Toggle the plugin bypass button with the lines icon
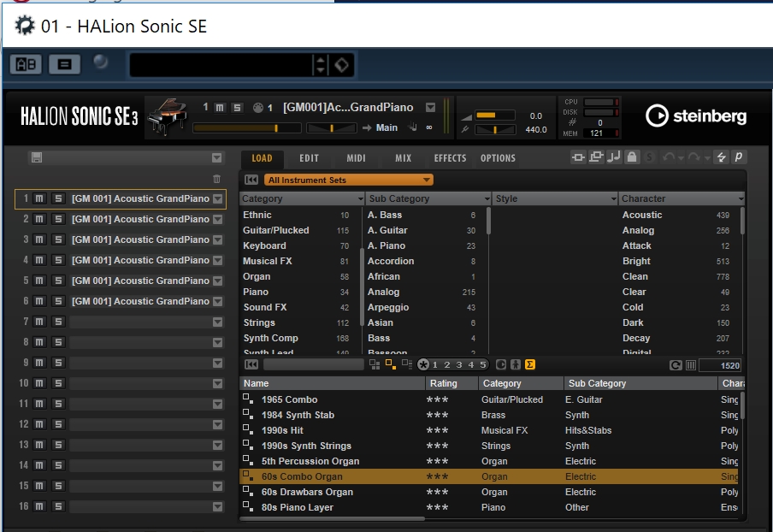Screen dimensions: 773x532 (65, 64)
